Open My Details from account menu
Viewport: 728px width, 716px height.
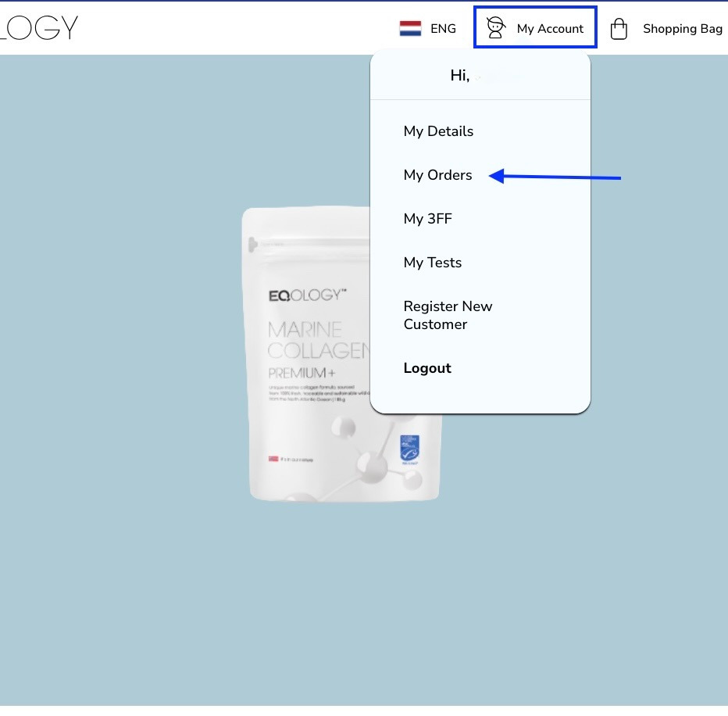(438, 131)
